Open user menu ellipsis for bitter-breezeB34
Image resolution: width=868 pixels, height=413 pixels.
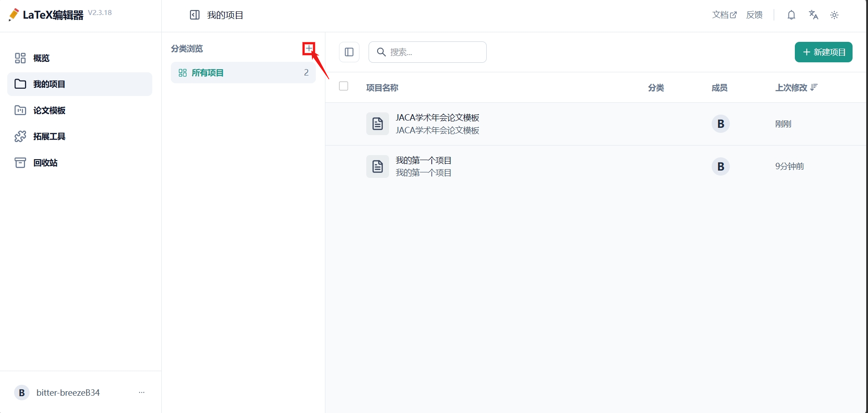pyautogui.click(x=142, y=392)
